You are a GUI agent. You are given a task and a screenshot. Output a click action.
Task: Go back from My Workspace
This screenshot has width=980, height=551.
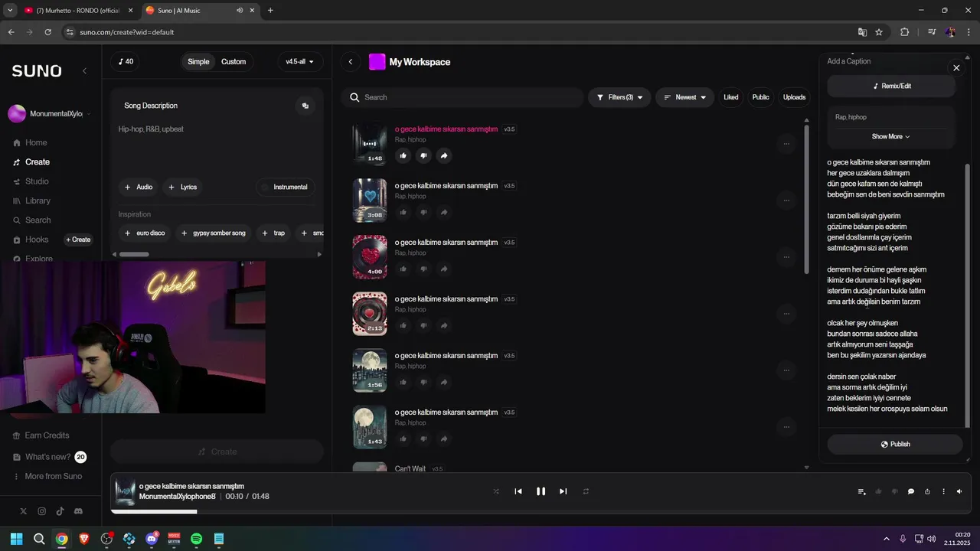[x=351, y=62]
